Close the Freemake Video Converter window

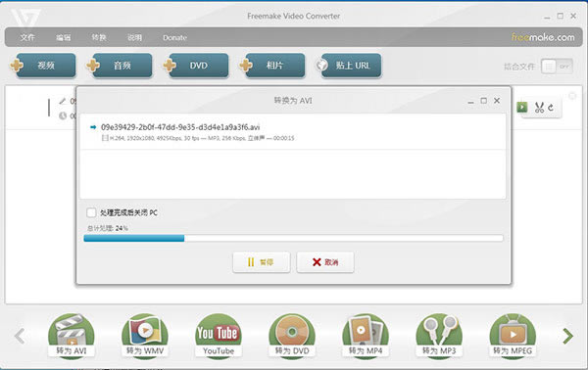click(573, 16)
